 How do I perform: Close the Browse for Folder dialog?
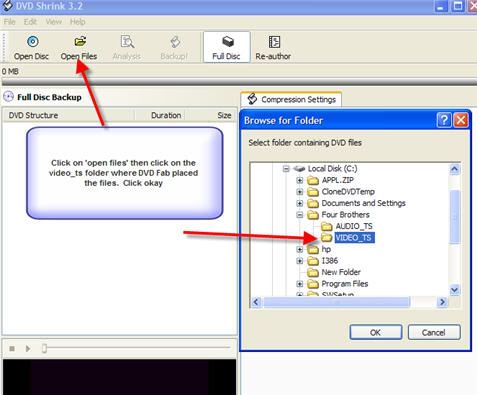pyautogui.click(x=461, y=120)
